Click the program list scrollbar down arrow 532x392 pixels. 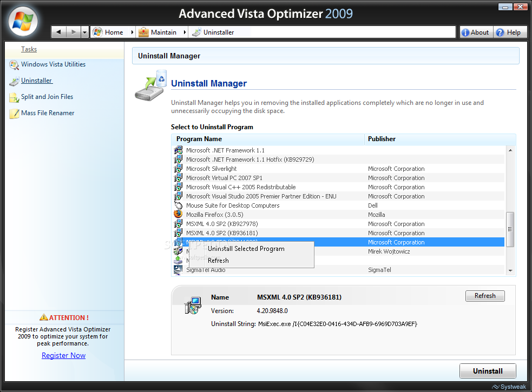(510, 270)
